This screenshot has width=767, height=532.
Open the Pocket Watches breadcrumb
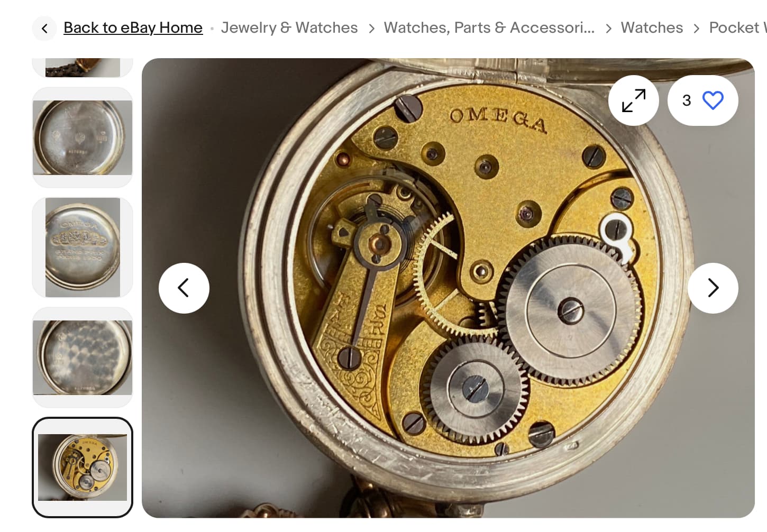pyautogui.click(x=738, y=27)
